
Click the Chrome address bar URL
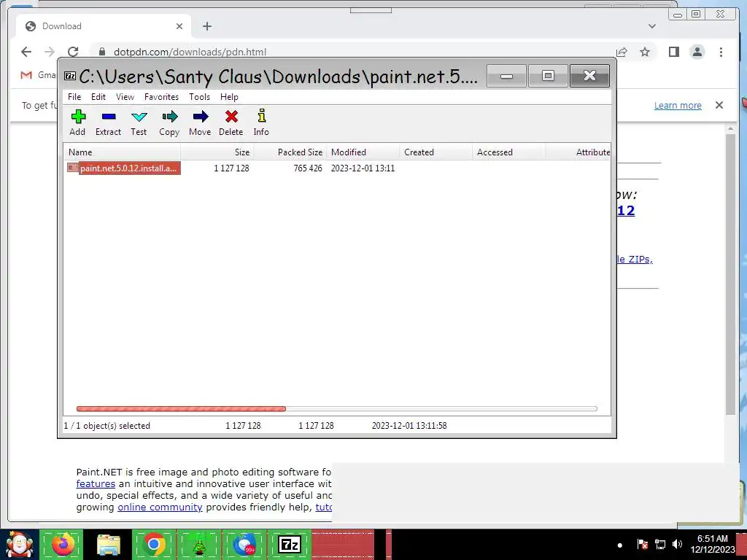click(190, 52)
